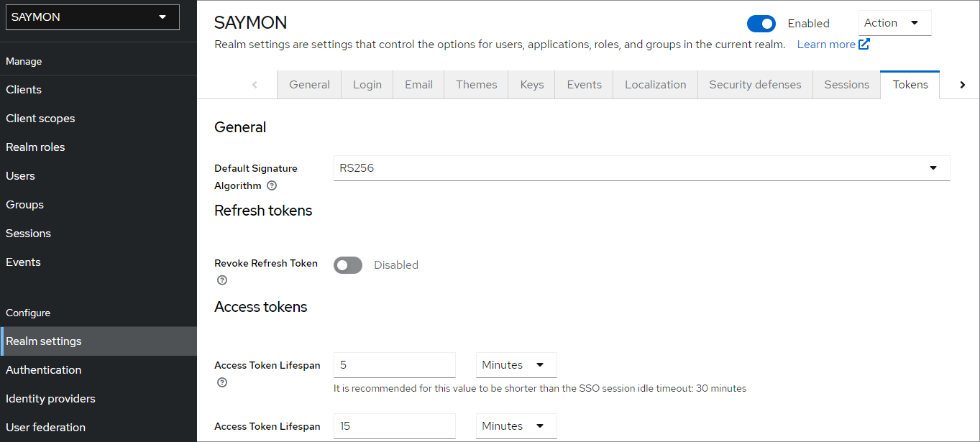Viewport: 980px width, 442px height.
Task: Click help icon under Revoke Refresh Token
Action: 222,280
